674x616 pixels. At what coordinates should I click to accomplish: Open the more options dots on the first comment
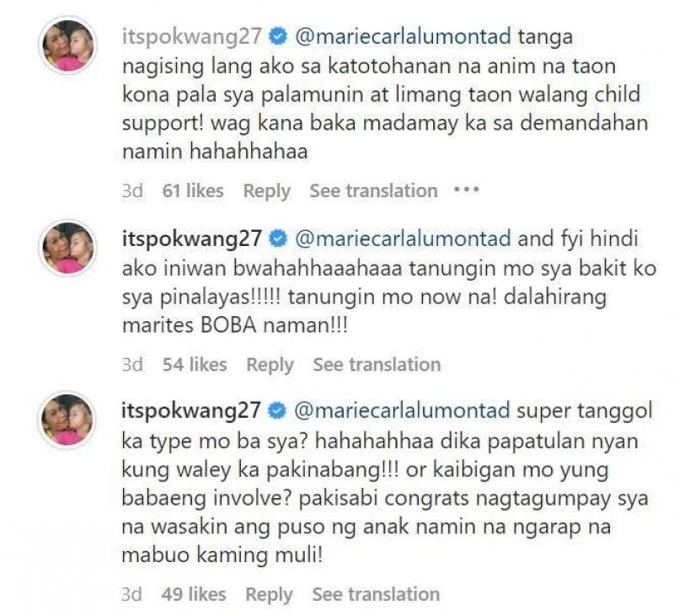467,189
